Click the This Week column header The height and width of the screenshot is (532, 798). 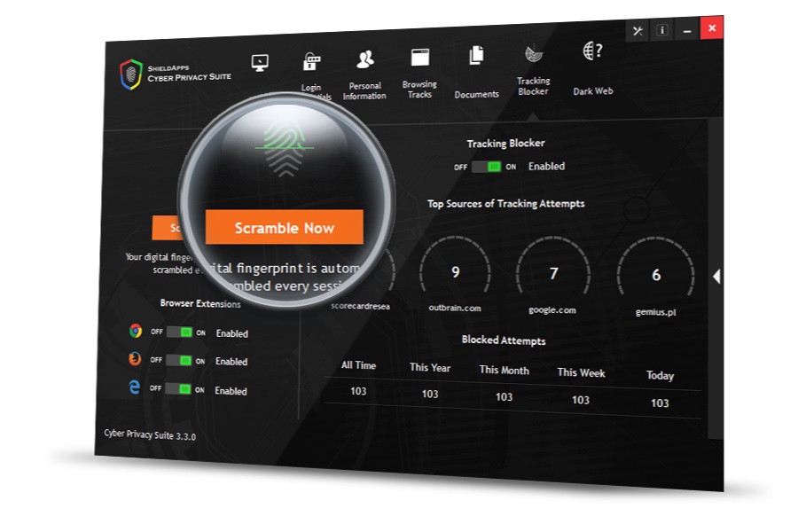coord(581,372)
